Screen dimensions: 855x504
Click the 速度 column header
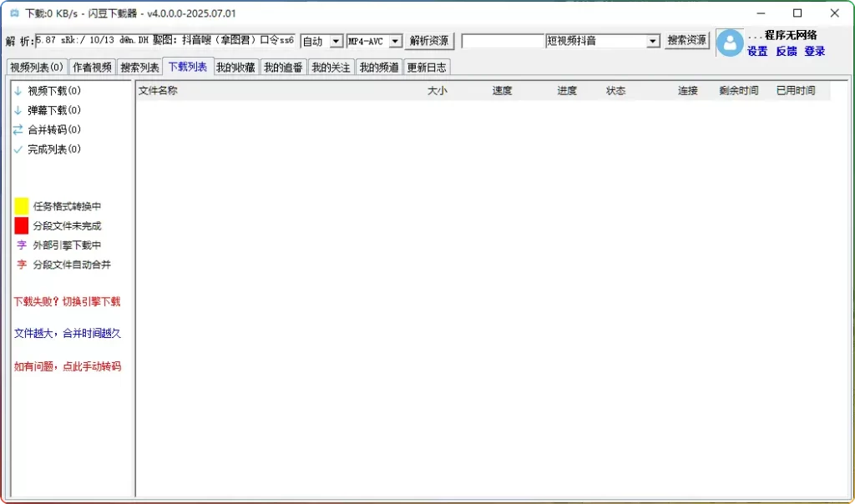point(502,90)
